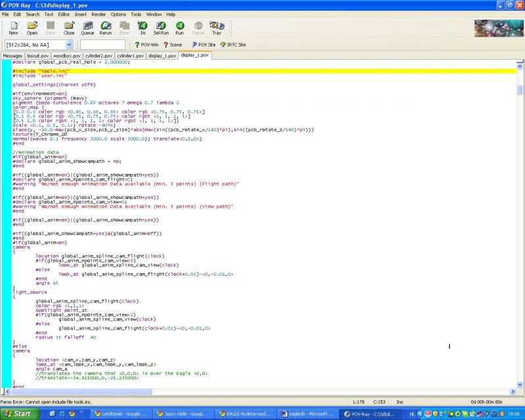Switch to EAGLE Nyáktervező taskbar window
Image resolution: width=525 pixels, height=420 pixels.
click(x=245, y=414)
